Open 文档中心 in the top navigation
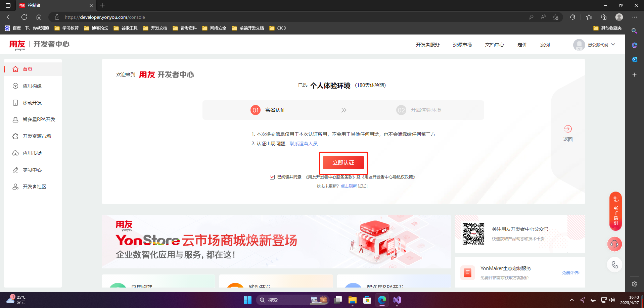Viewport: 644px width, 308px height. tap(495, 45)
